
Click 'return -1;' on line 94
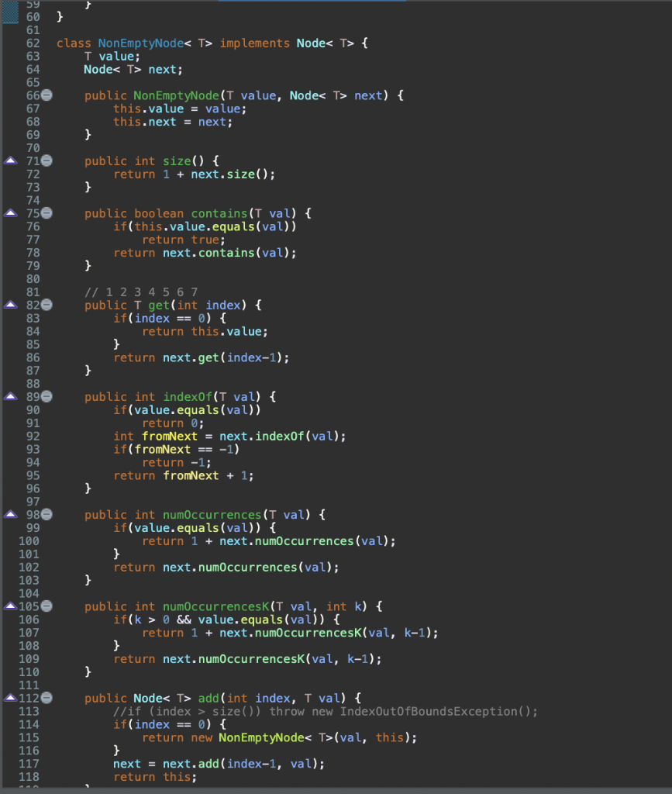coord(177,462)
